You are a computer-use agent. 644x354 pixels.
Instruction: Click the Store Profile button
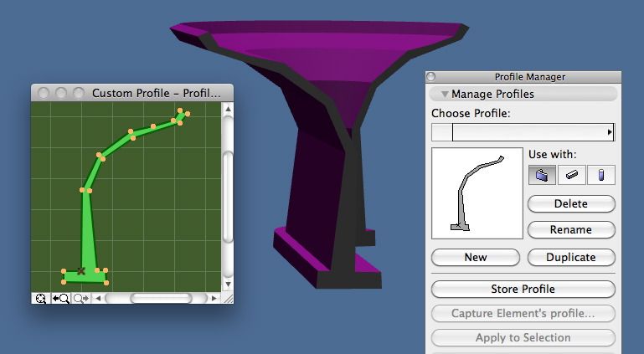click(x=523, y=290)
